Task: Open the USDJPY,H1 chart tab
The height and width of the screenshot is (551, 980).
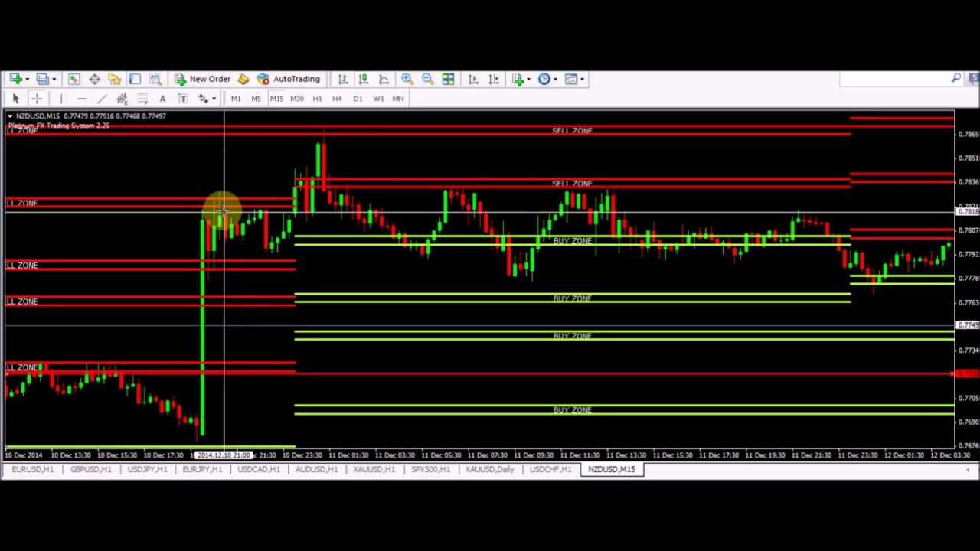Action: (x=147, y=469)
